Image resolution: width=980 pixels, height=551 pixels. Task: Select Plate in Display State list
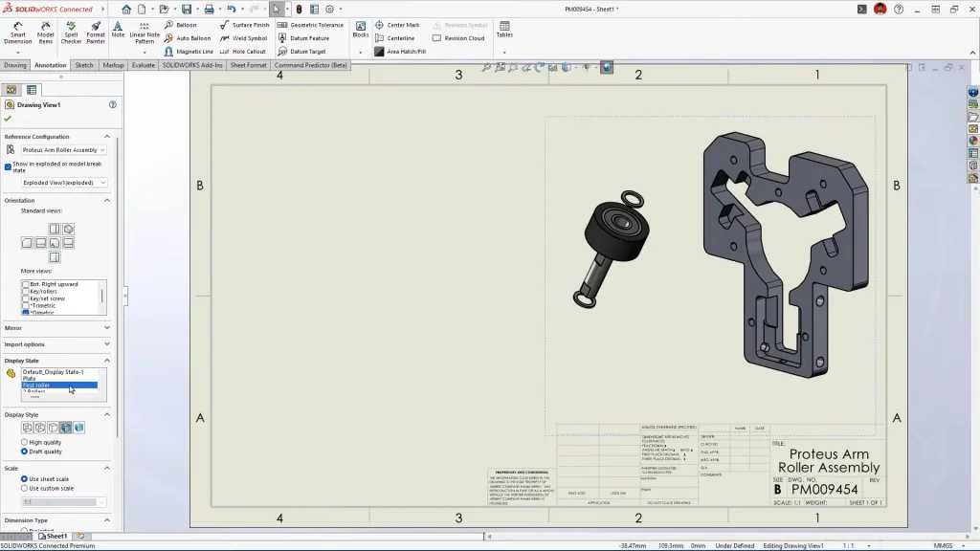pos(30,379)
